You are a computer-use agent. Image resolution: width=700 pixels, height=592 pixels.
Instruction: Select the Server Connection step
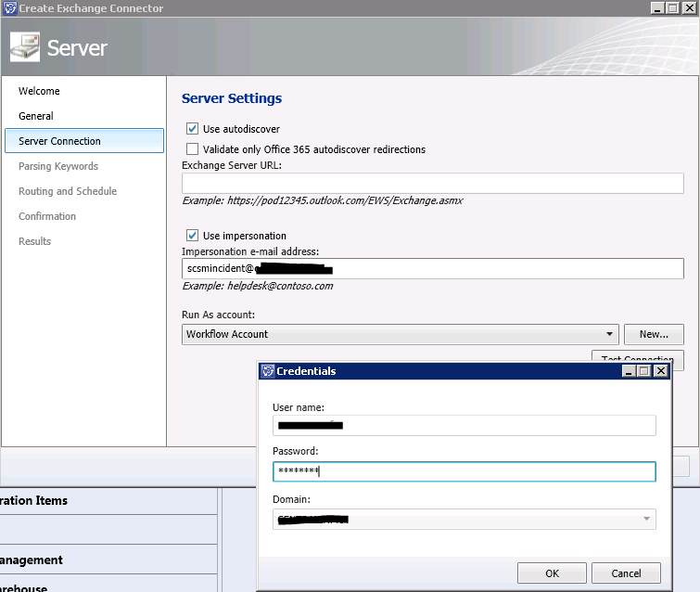pos(59,141)
